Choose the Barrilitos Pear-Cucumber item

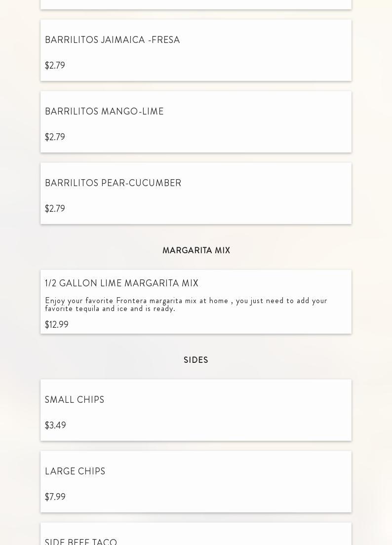click(113, 183)
